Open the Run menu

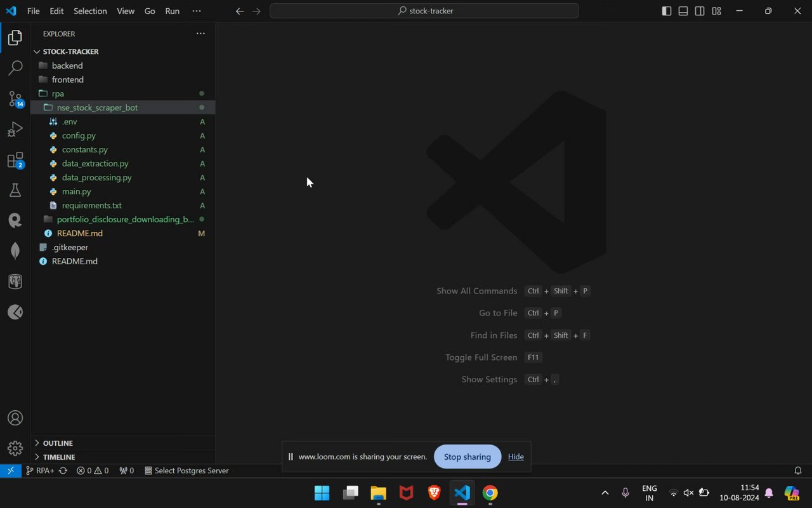click(172, 11)
